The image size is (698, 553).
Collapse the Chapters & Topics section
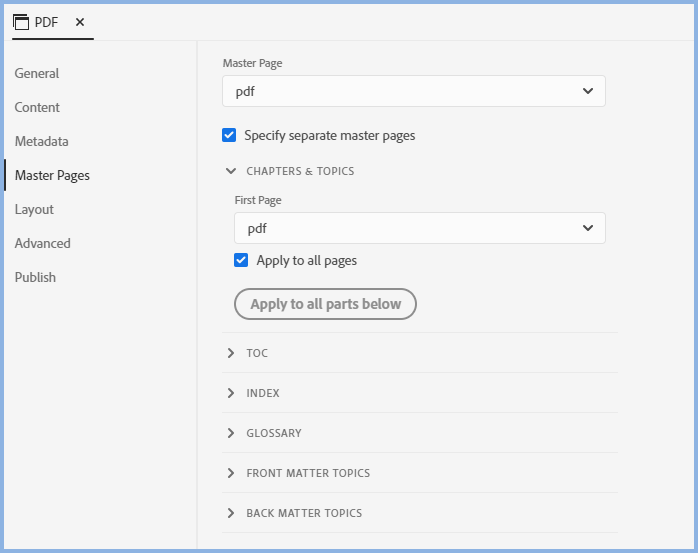231,171
